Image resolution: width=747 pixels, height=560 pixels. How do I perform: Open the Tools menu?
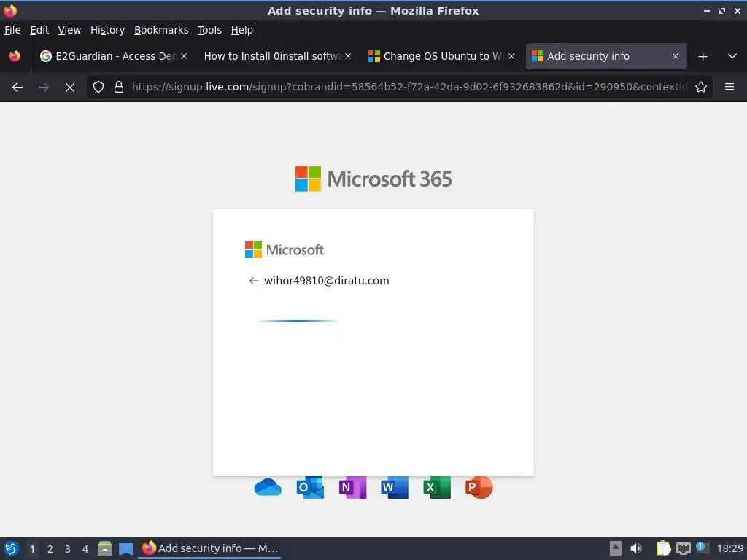tap(209, 30)
